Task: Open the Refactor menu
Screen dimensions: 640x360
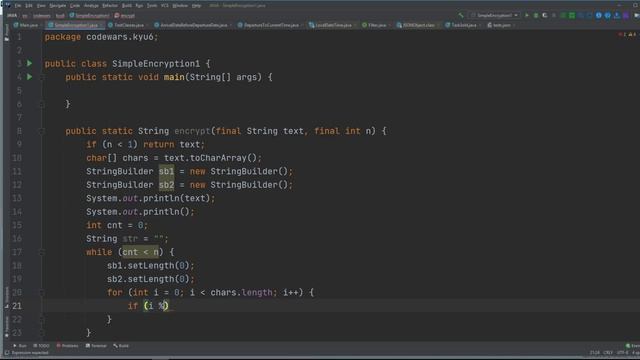Action: click(110, 6)
